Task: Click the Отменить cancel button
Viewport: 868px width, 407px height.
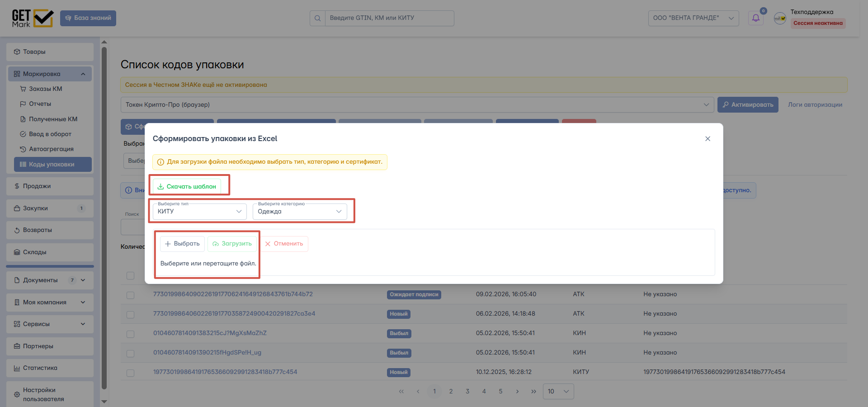Action: 284,244
